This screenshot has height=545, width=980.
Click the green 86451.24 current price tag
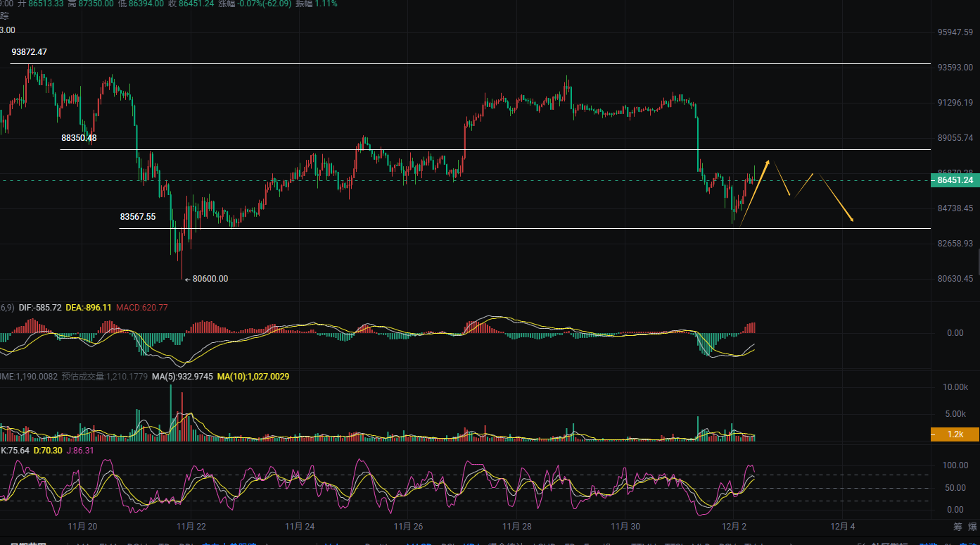point(955,180)
